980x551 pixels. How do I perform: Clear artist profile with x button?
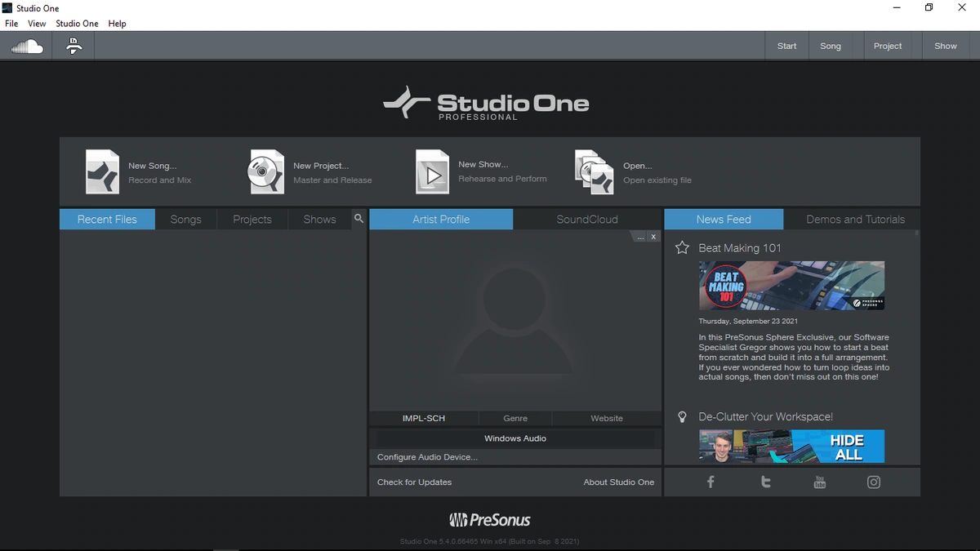coord(653,237)
